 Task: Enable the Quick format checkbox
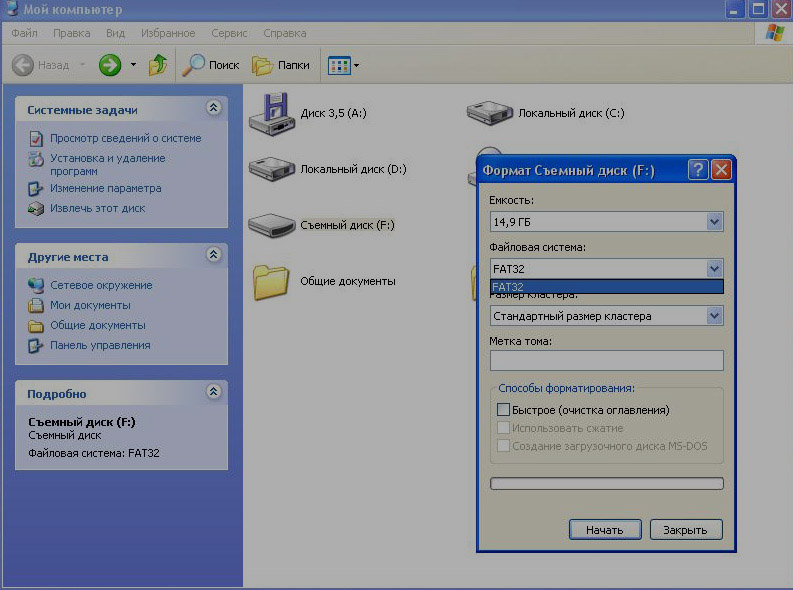[503, 410]
